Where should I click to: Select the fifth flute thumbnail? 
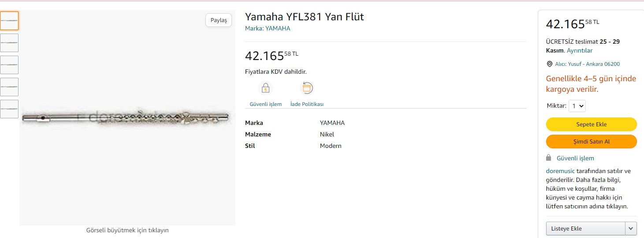tap(9, 109)
